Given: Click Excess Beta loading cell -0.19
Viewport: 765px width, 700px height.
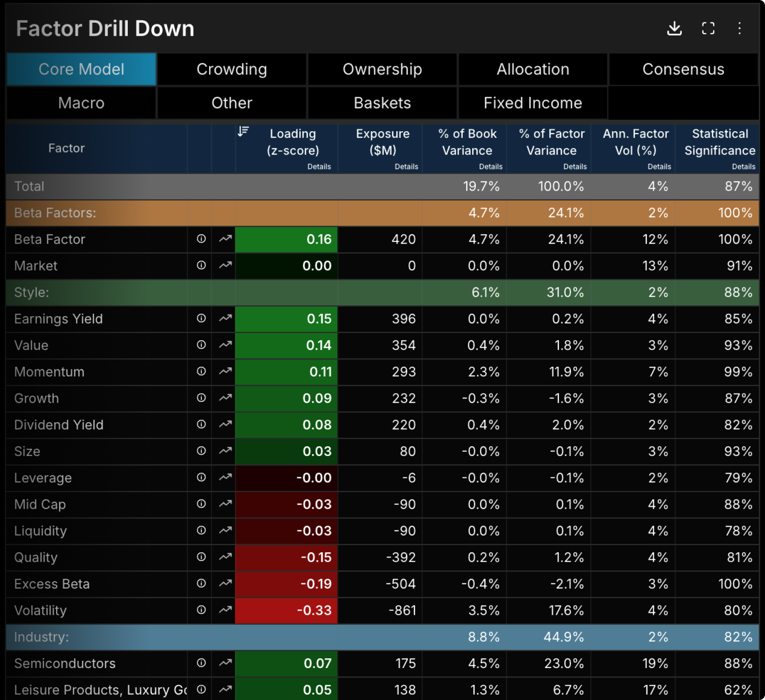Looking at the screenshot, I should coord(286,584).
